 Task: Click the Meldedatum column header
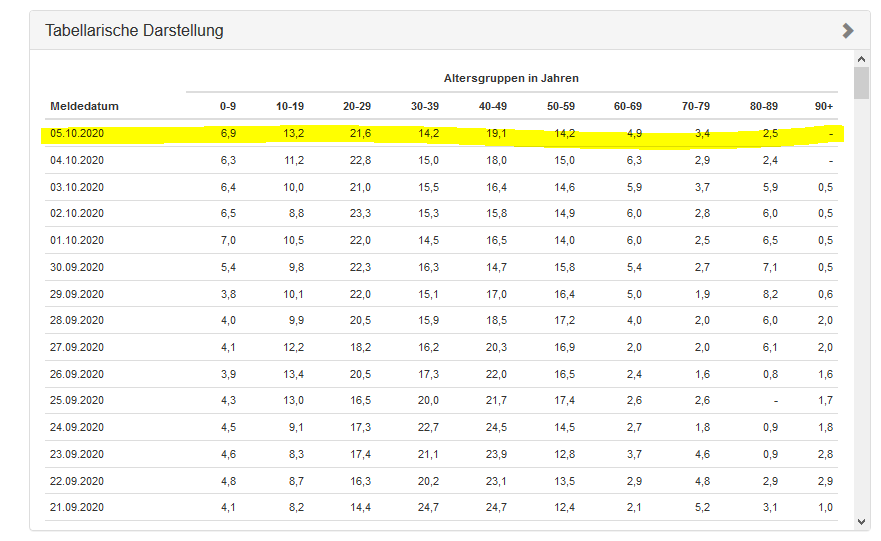84,106
